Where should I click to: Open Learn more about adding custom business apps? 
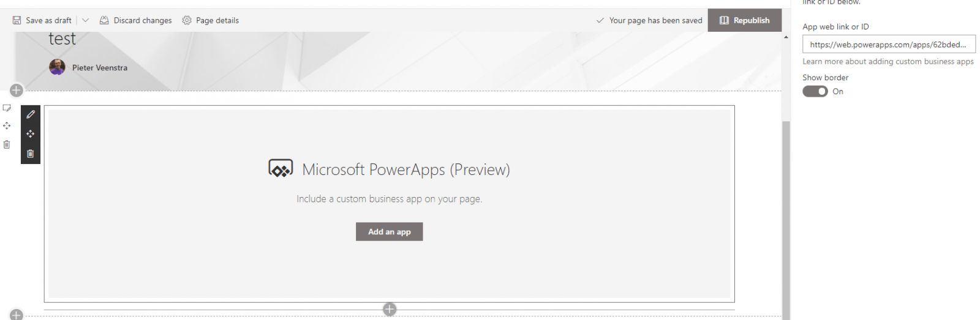[x=888, y=61]
